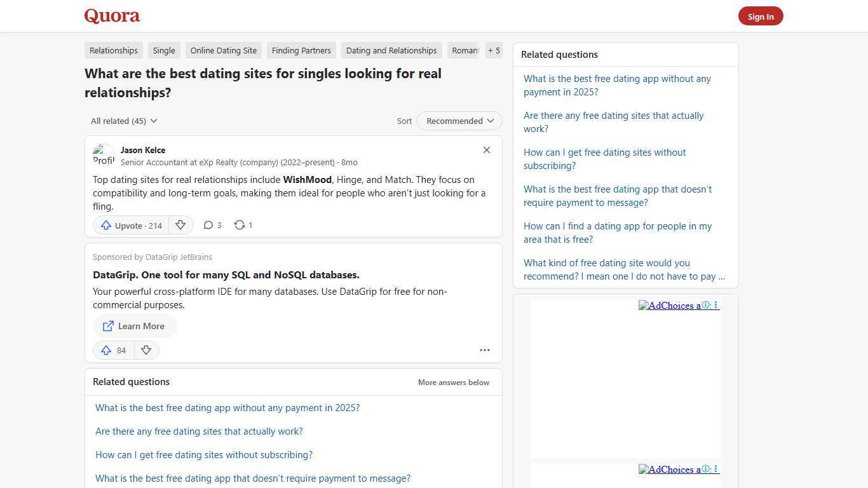Click the Sign In button
Viewport: 868px width, 488px height.
pyautogui.click(x=761, y=16)
